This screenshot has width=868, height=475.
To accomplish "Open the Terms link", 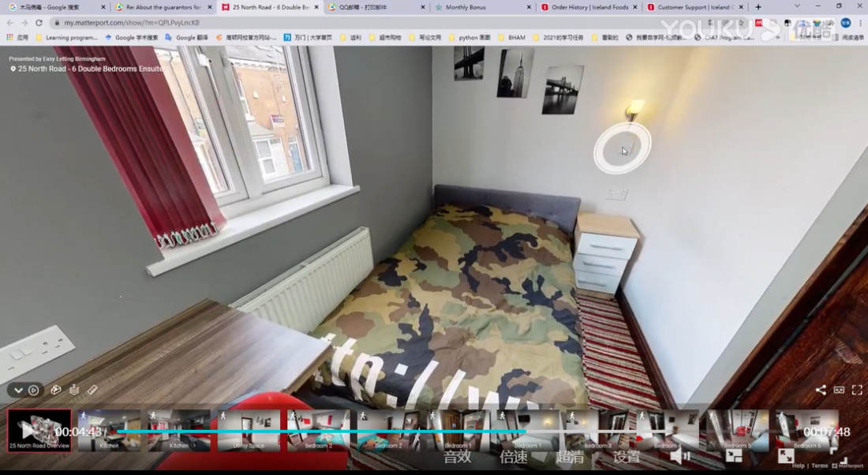I will tap(819, 466).
